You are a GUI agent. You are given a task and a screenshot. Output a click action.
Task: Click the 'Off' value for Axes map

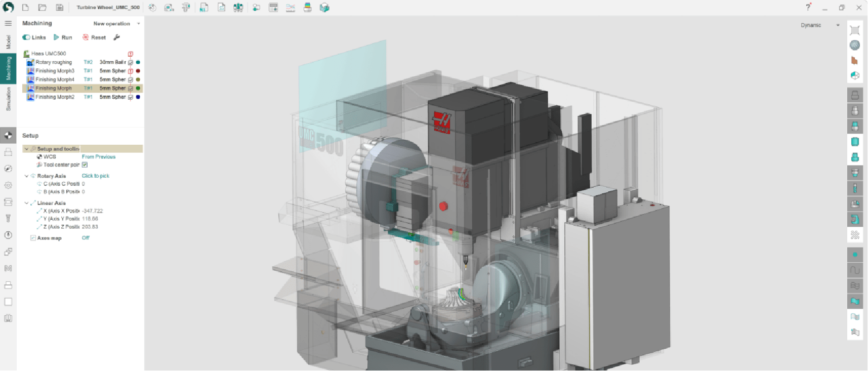click(x=86, y=238)
